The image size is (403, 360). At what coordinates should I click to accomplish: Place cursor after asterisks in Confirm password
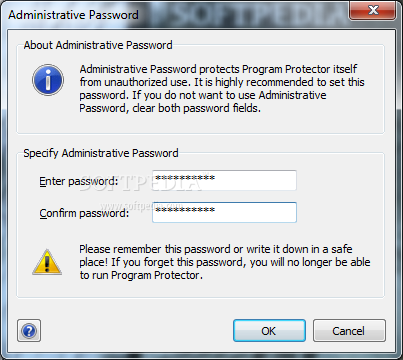[216, 212]
